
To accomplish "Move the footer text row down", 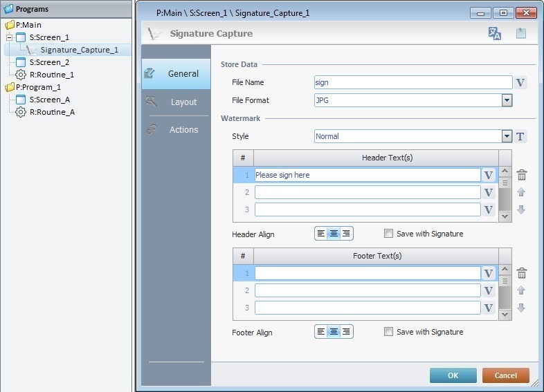I will coord(522,308).
